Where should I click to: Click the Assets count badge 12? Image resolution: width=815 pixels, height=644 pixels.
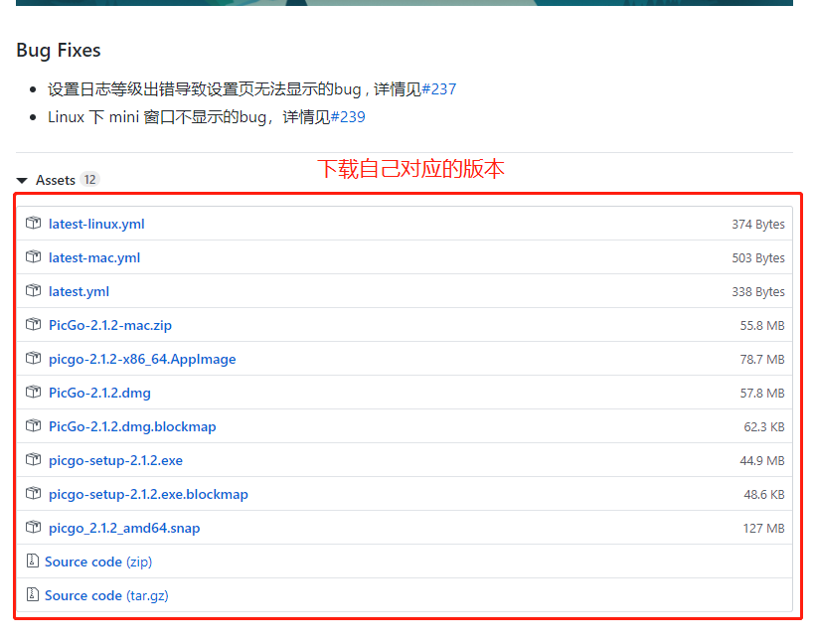pyautogui.click(x=89, y=180)
